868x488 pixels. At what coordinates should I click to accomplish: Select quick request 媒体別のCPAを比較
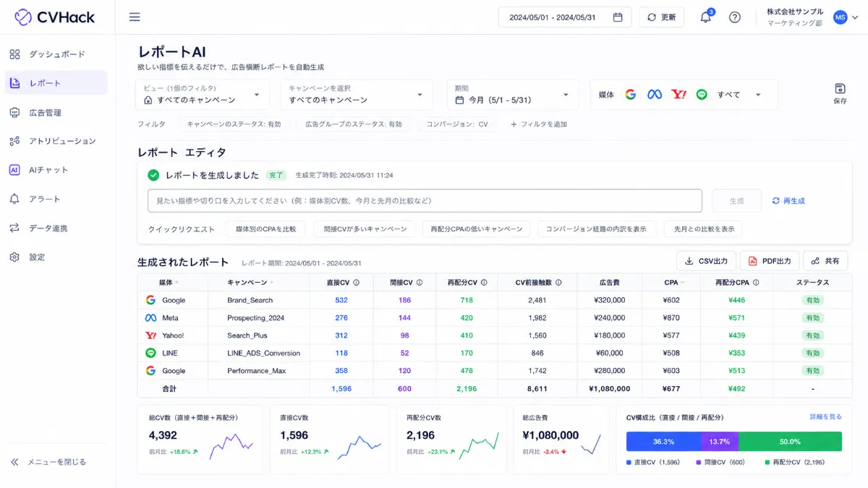pos(266,229)
